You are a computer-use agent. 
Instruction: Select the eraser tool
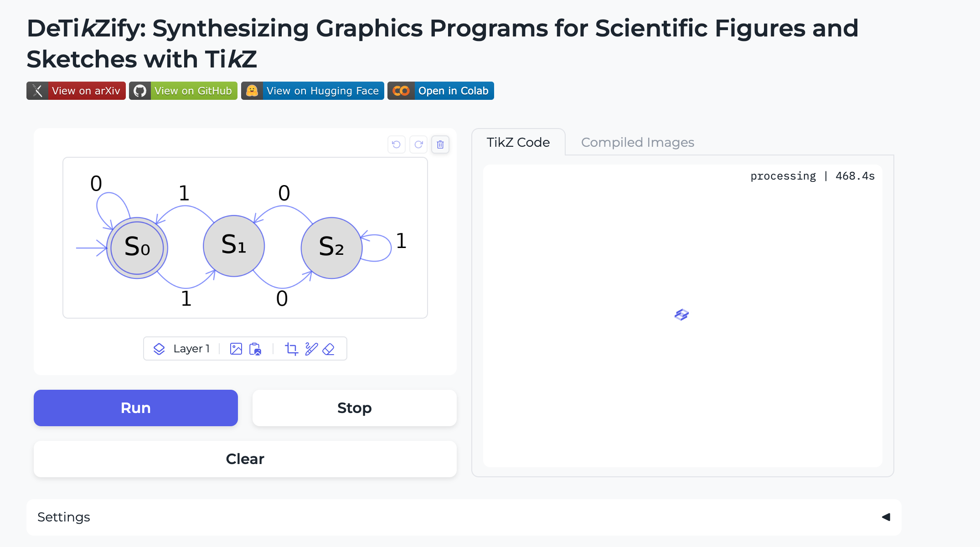[329, 349]
